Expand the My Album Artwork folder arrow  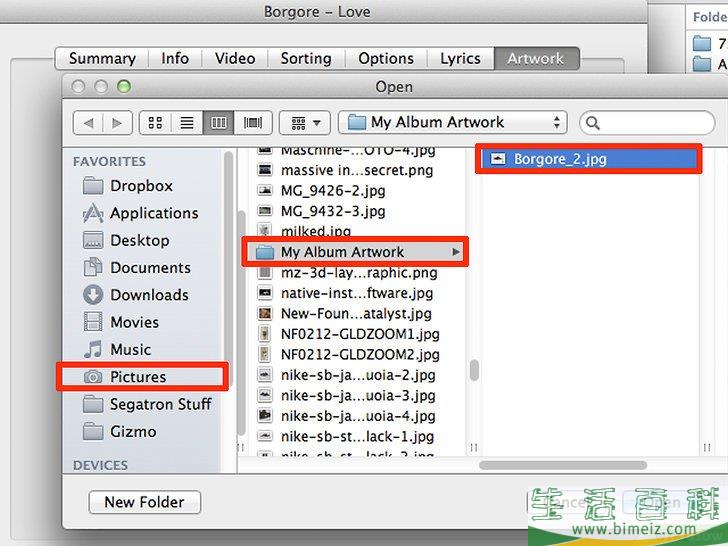[456, 252]
